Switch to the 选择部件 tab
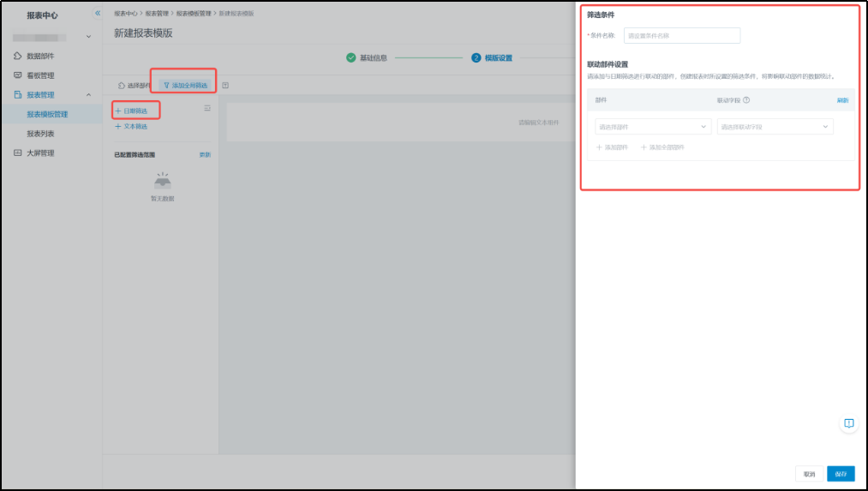 pos(134,85)
